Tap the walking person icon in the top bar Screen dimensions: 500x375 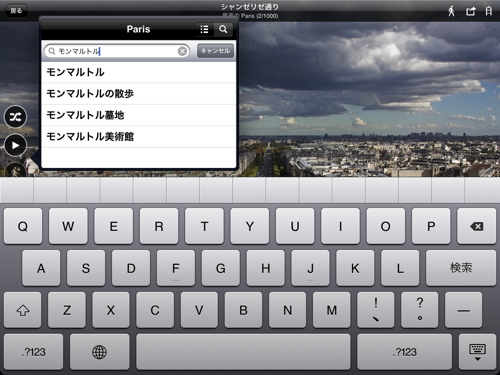[x=451, y=11]
